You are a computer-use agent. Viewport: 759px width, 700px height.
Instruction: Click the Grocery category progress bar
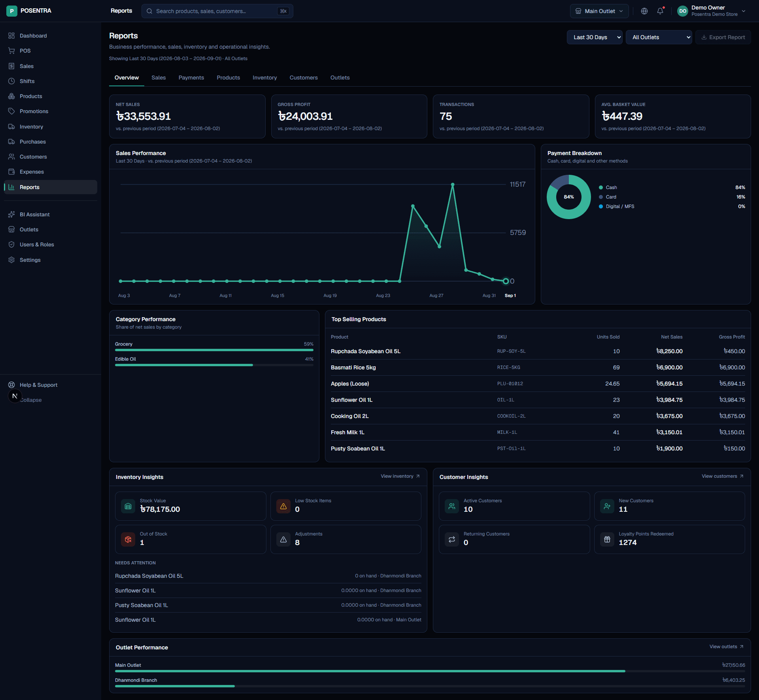[x=214, y=350]
